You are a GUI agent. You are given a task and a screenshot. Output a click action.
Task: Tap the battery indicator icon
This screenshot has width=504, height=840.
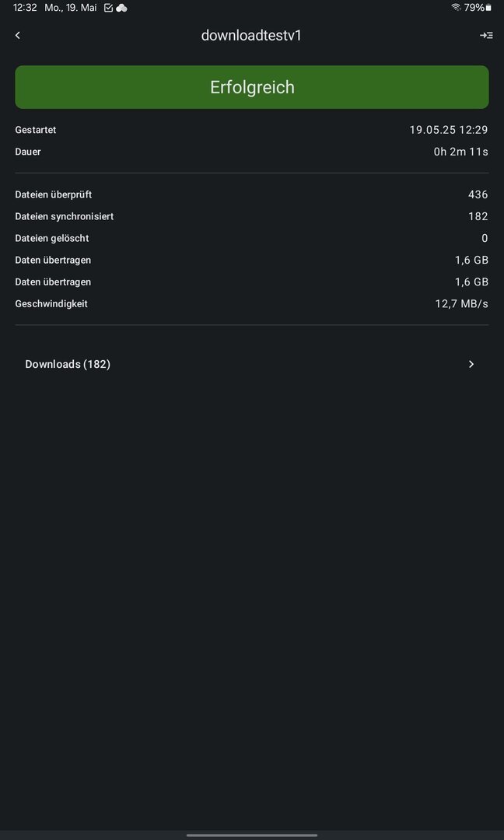(x=488, y=8)
